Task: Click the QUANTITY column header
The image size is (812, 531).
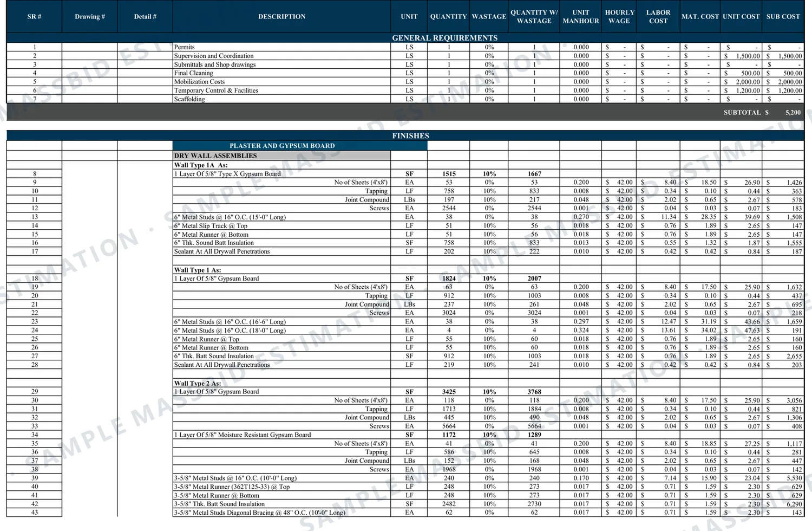Action: [448, 17]
